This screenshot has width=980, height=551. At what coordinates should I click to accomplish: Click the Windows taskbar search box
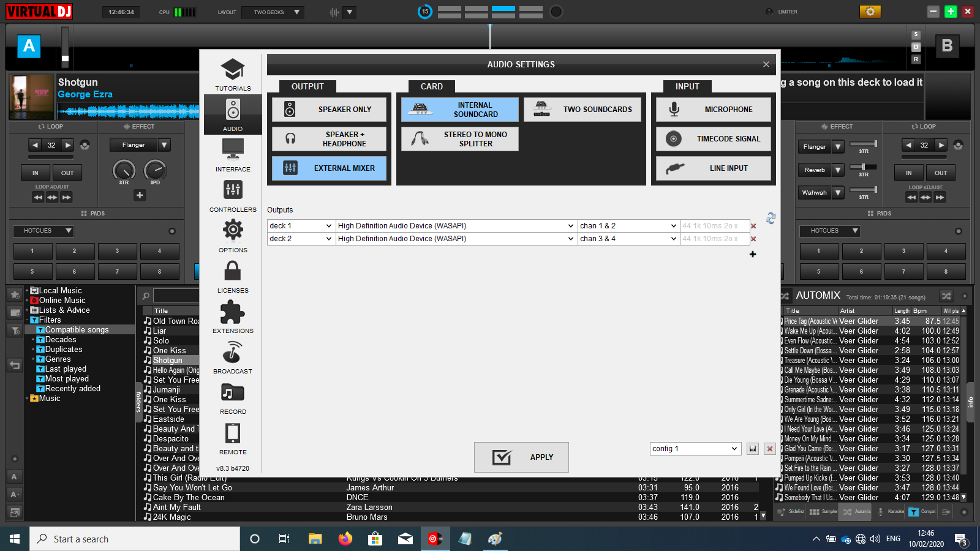[x=135, y=539]
